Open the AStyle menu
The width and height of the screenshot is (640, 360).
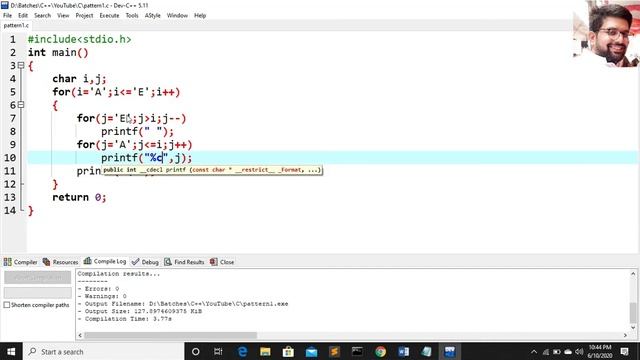pyautogui.click(x=153, y=16)
